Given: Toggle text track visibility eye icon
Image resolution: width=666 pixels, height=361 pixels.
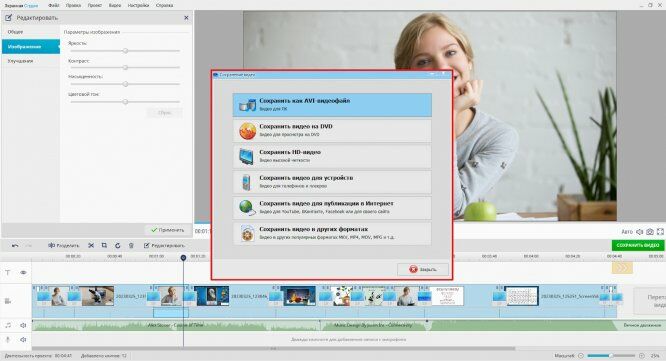Looking at the screenshot, I should click(x=23, y=273).
